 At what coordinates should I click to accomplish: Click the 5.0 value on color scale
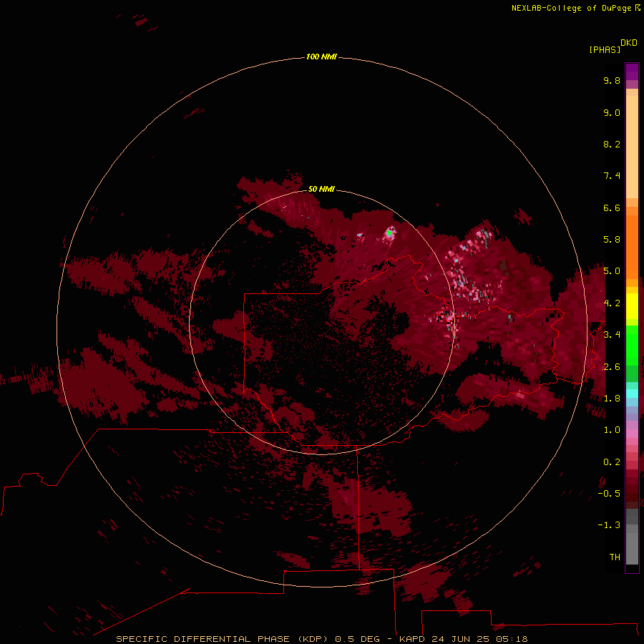pos(612,271)
